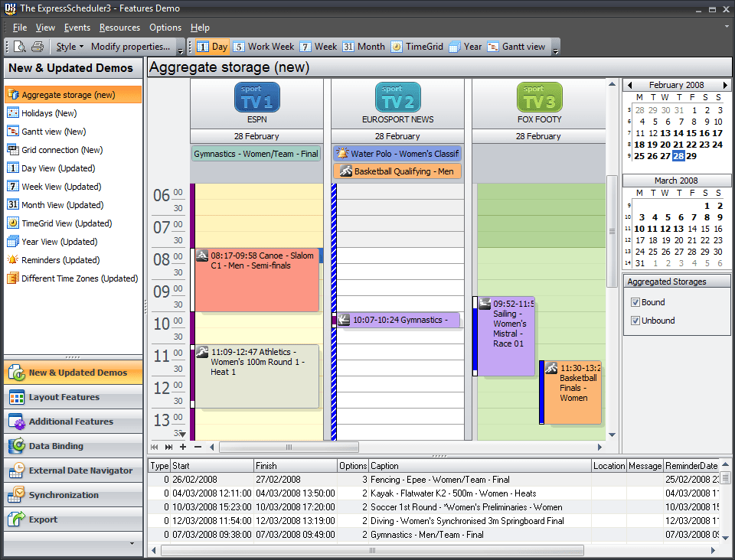Switch to Work Week view
The height and width of the screenshot is (560, 735).
263,47
